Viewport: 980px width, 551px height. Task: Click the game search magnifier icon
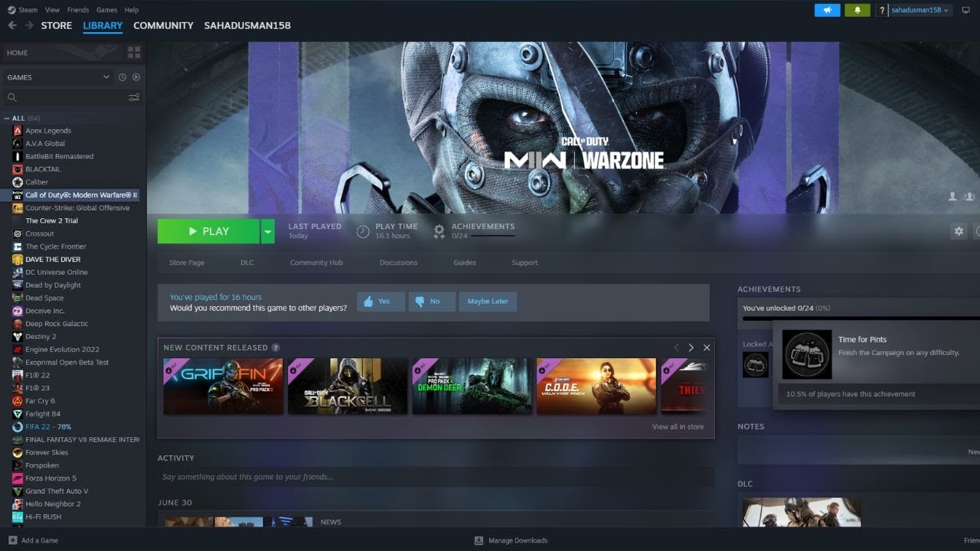click(11, 97)
